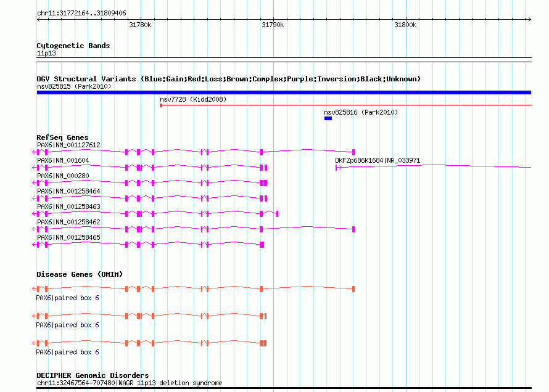The height and width of the screenshot is (392, 549).
Task: Open first PAX6|paired box 6 OMIM link
Action: click(68, 298)
